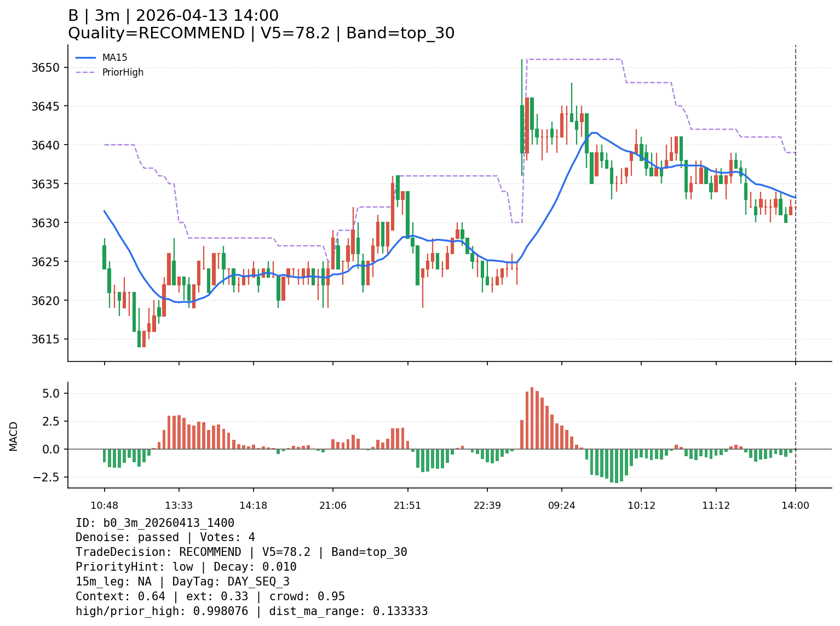Click the high/prior_high ratio text line
840x626 pixels.
[x=251, y=611]
